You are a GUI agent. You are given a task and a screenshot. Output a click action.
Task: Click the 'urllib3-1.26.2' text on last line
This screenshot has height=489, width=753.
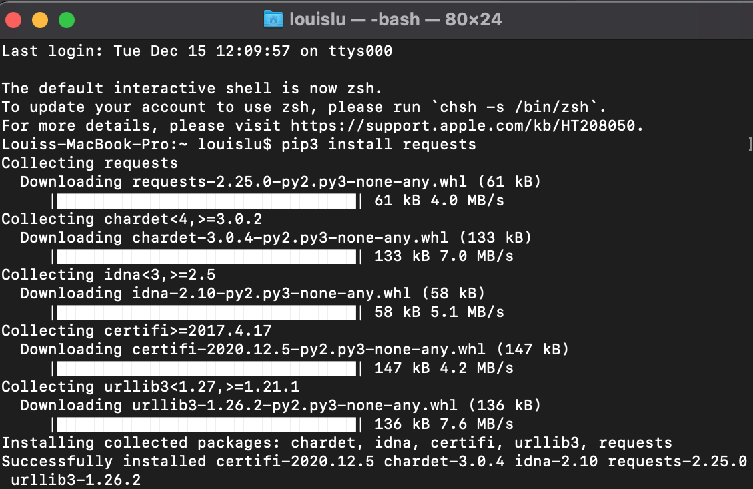point(76,480)
